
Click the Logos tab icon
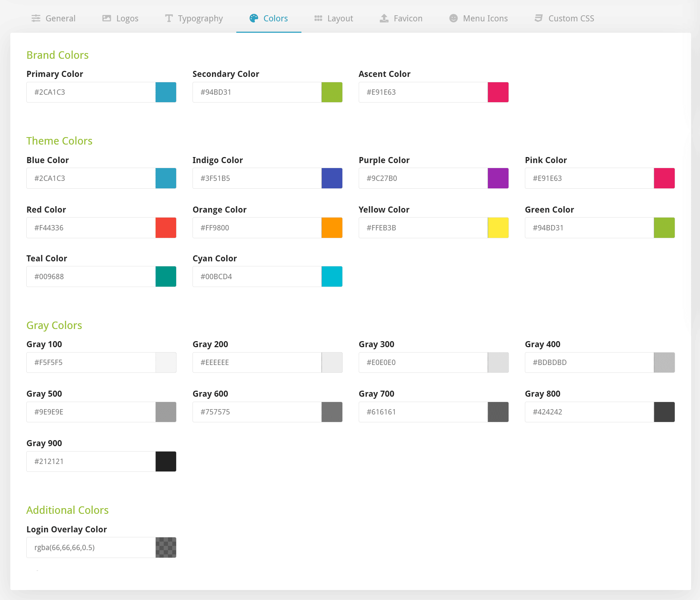[107, 18]
